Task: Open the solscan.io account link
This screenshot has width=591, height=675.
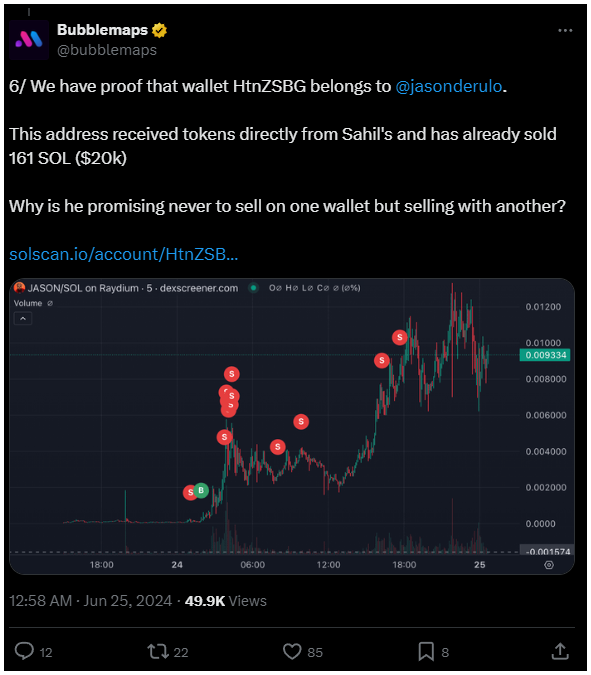Action: [124, 254]
